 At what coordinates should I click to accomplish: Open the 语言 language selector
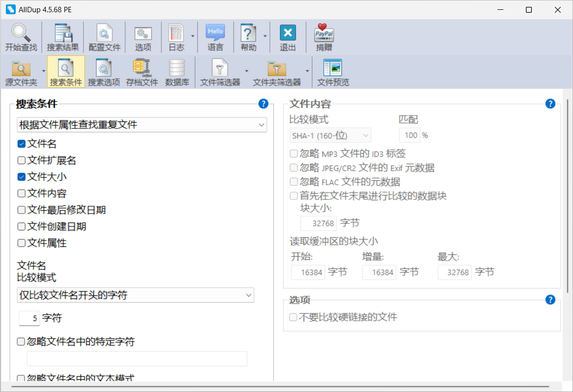(x=215, y=37)
